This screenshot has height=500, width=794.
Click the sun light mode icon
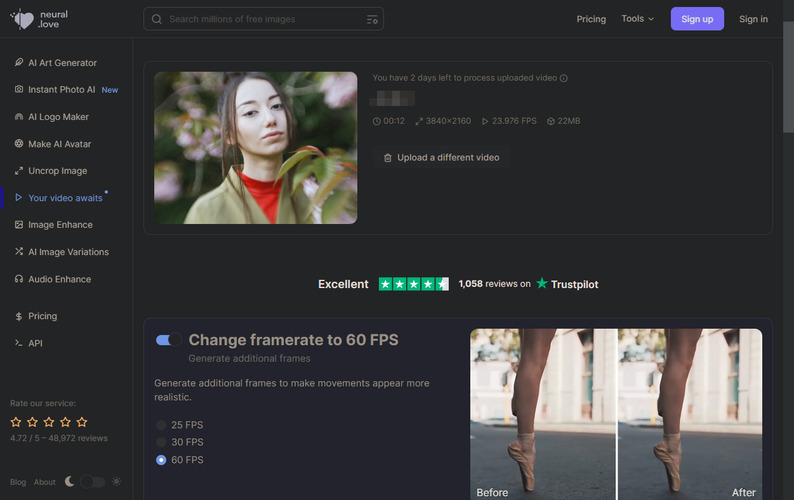pos(116,481)
